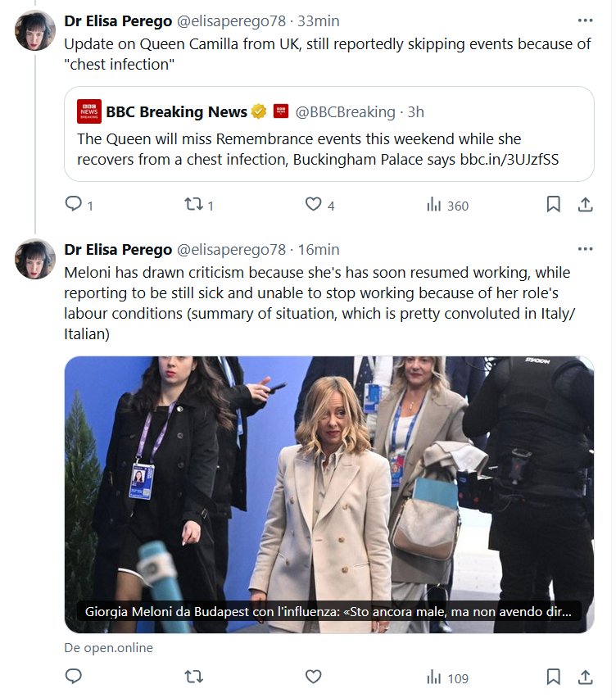
Task: Reply to the Meloni tweet
Action: 74,677
